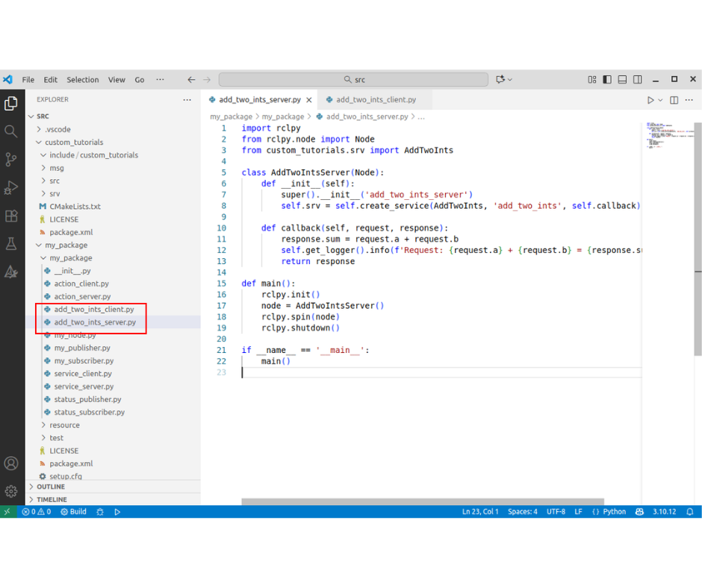Screen dimensions: 702x588
Task: Switch to the add_two_ints_client.py tab
Action: coord(376,99)
